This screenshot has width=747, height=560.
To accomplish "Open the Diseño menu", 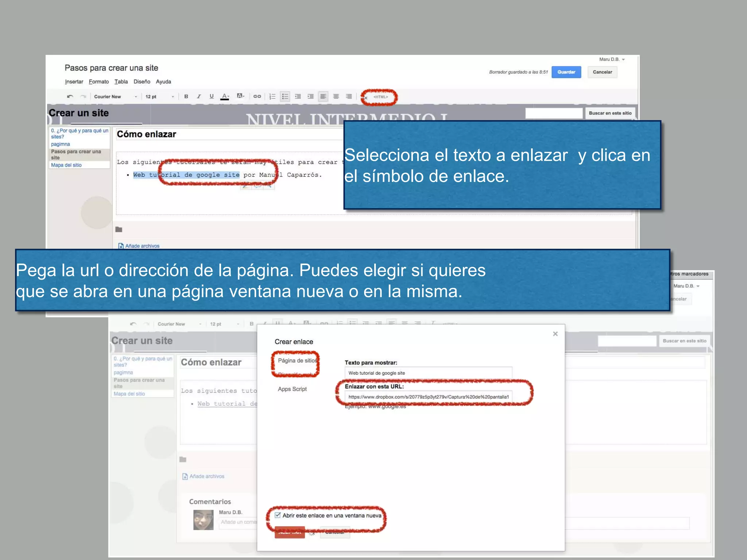I will pyautogui.click(x=142, y=82).
